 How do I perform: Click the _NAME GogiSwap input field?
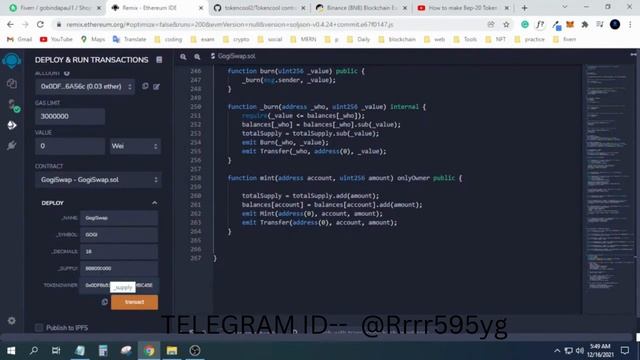119,218
